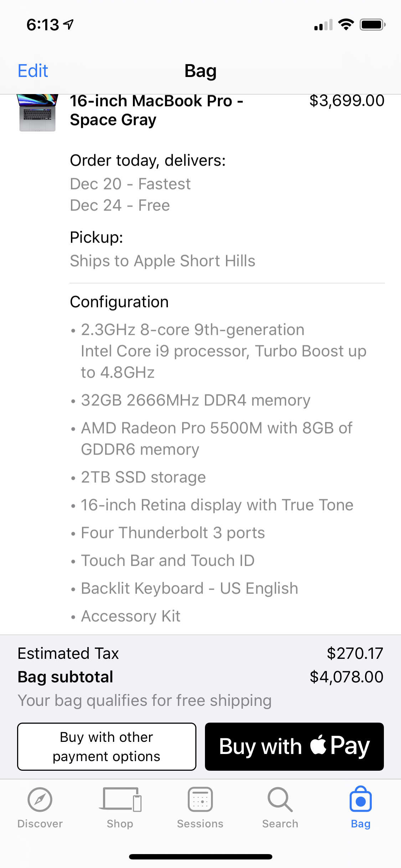This screenshot has width=401, height=868.
Task: Tap Ships to Apple Short Hills pickup
Action: 163,261
